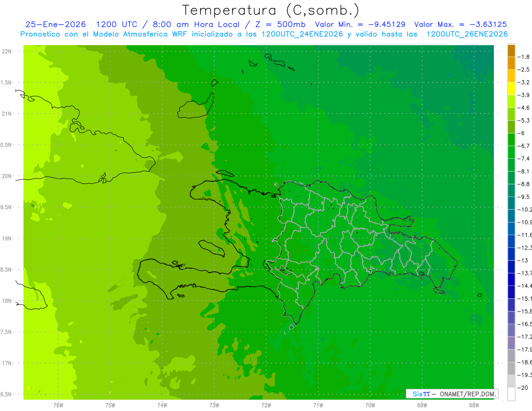Pick the green colorbar segment between -6.7 and -7.4
This screenshot has height=411, width=532.
click(511, 152)
